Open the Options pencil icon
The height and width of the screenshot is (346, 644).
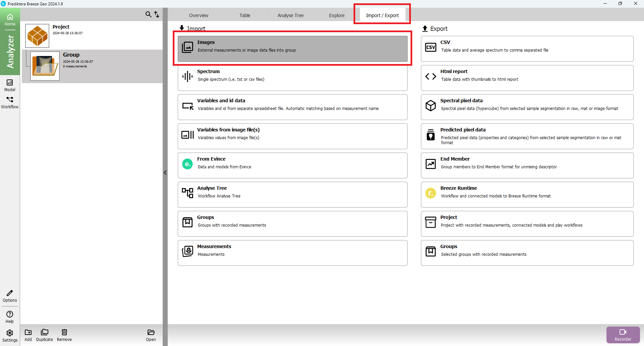(10, 296)
